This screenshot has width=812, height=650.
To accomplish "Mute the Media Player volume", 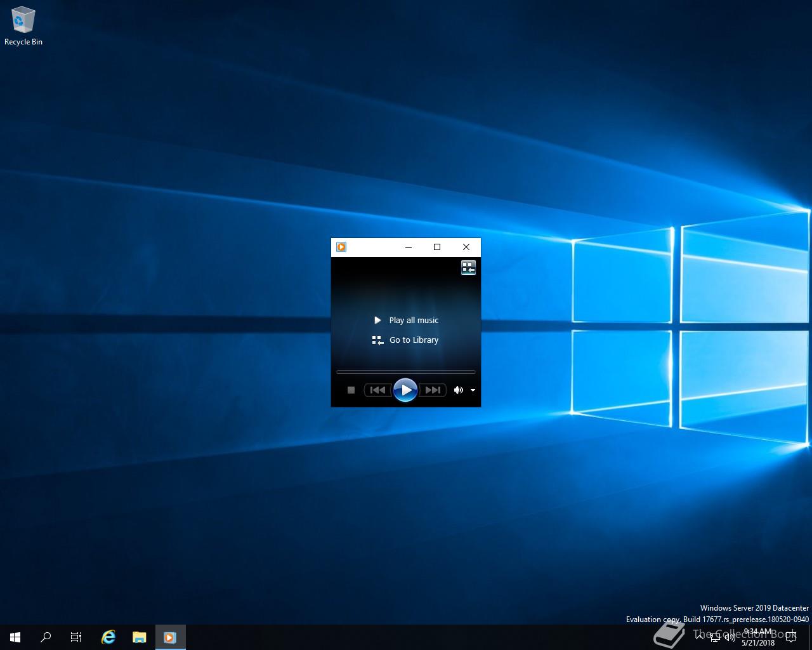I will point(458,390).
